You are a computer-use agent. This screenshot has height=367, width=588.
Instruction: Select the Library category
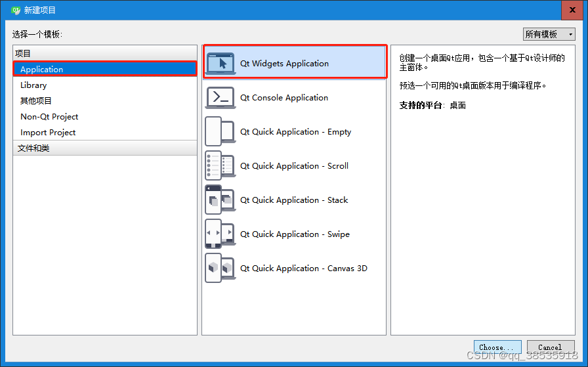point(105,85)
